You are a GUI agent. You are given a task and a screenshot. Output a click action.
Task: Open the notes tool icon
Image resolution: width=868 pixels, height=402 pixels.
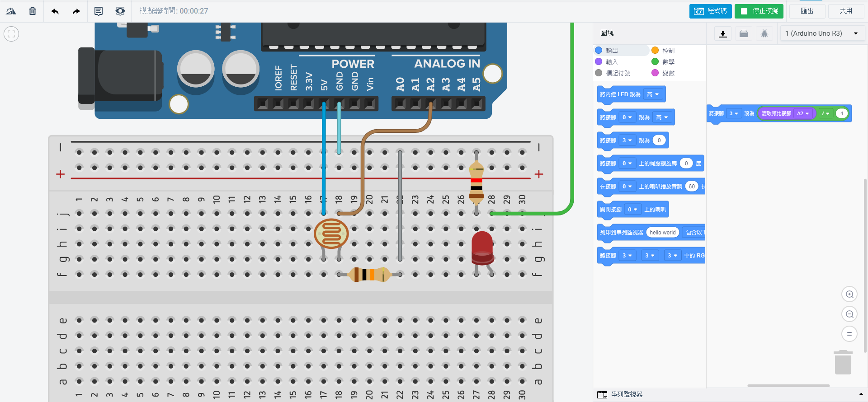coord(98,11)
